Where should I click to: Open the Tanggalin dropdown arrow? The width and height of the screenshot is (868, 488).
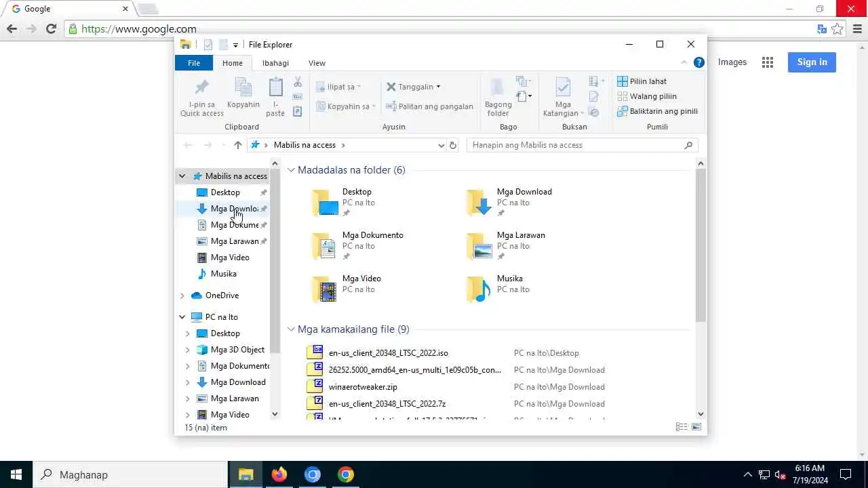coord(438,87)
